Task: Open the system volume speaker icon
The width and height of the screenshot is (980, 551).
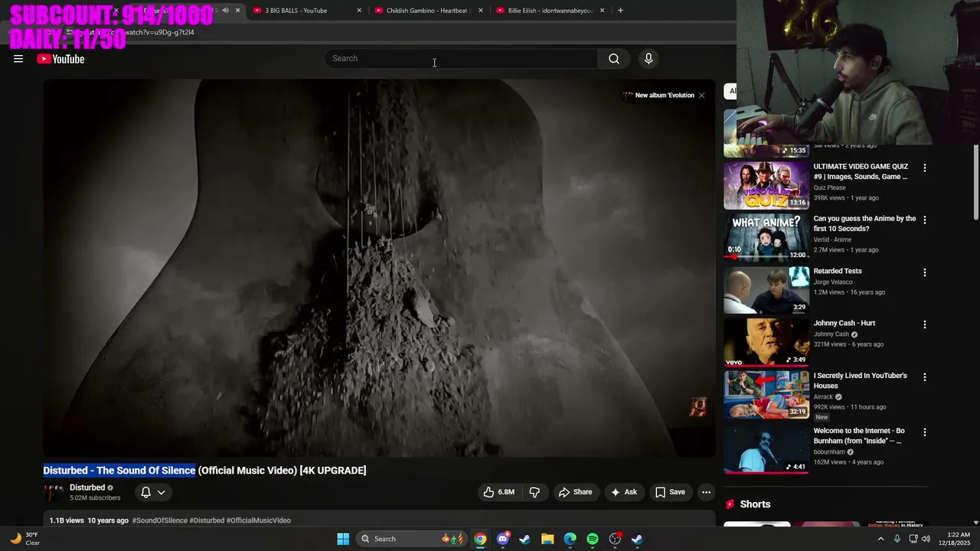Action: tap(926, 539)
